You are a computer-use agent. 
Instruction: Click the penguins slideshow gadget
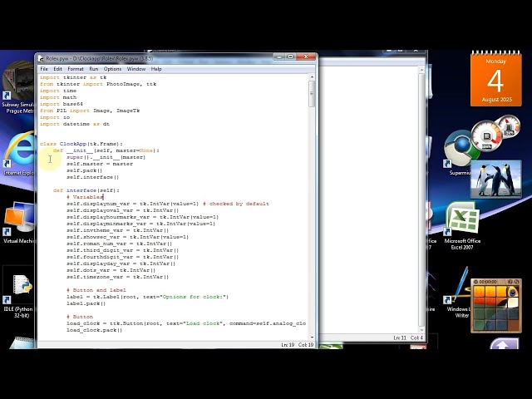pos(495,179)
